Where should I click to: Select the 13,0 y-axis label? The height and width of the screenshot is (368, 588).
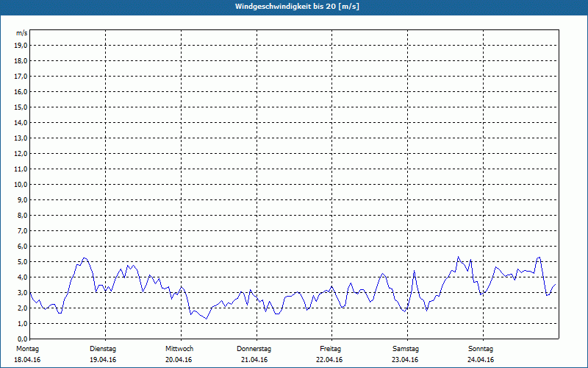pos(21,138)
